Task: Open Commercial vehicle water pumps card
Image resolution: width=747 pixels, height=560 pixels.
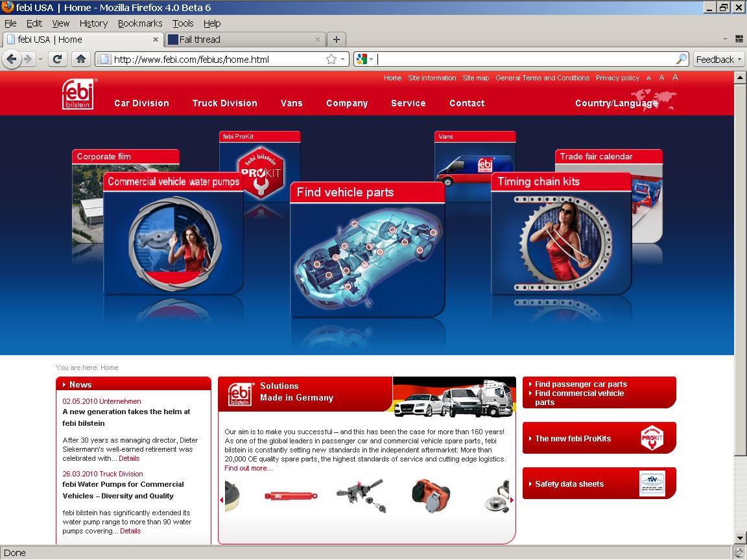Action: (x=173, y=233)
